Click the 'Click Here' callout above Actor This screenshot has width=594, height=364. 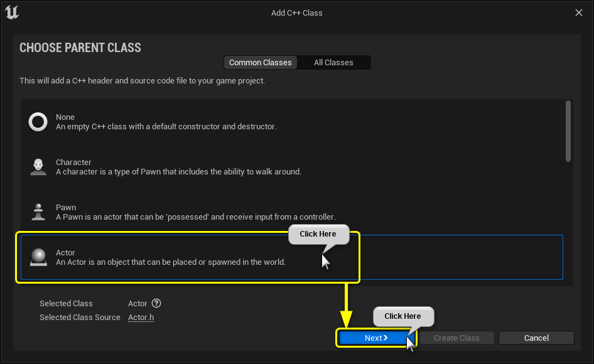click(318, 234)
